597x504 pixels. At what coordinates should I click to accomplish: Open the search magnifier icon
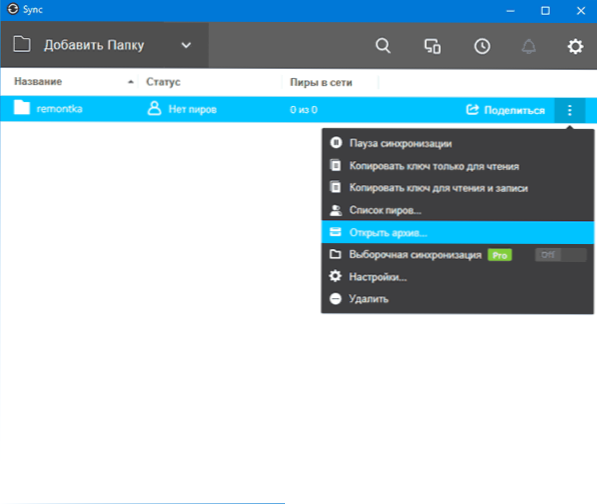point(383,46)
